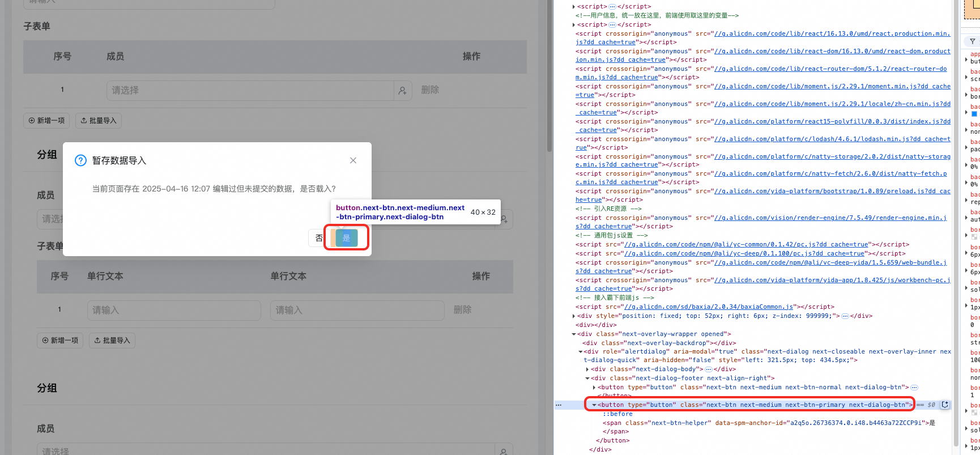Click the ellipsis pill in the first script node

612,7
